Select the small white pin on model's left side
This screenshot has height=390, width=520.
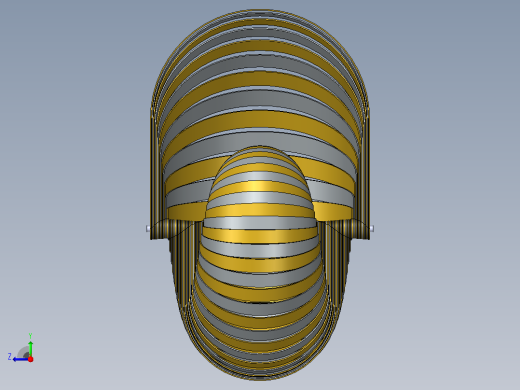(148, 229)
